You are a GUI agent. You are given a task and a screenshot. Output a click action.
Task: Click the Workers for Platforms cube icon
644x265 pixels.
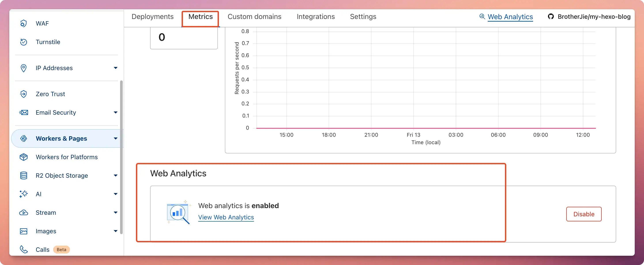coord(23,157)
